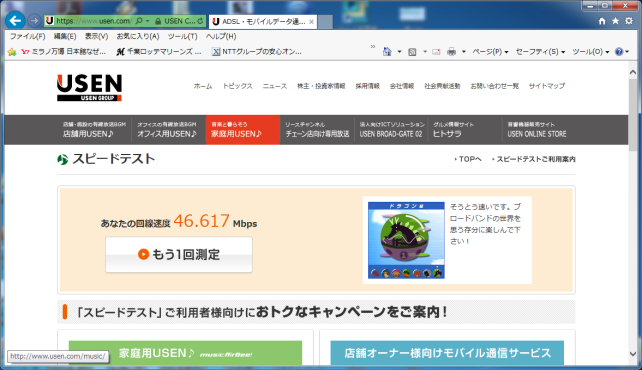Open the お気に入り(A) menu
Image resolution: width=642 pixels, height=370 pixels.
point(138,36)
